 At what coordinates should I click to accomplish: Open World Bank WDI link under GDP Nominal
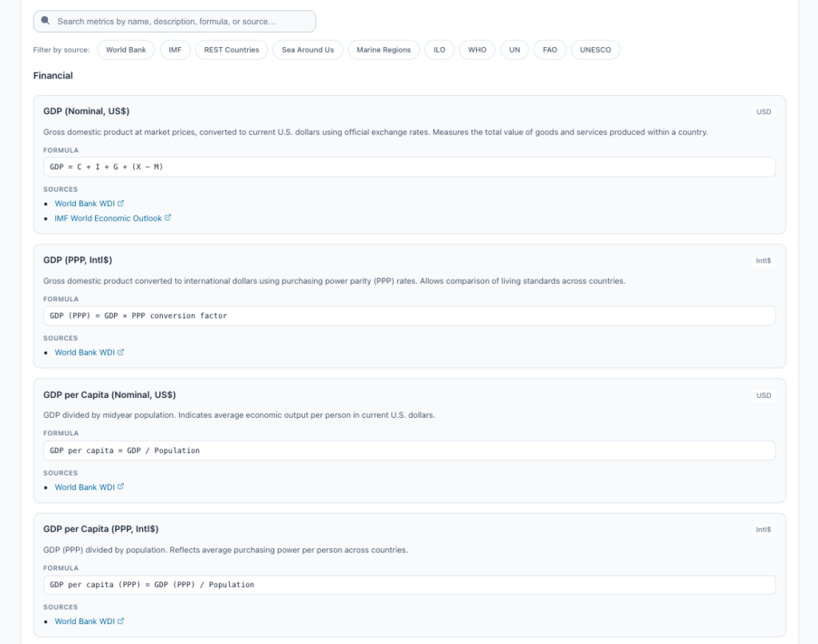pyautogui.click(x=85, y=204)
